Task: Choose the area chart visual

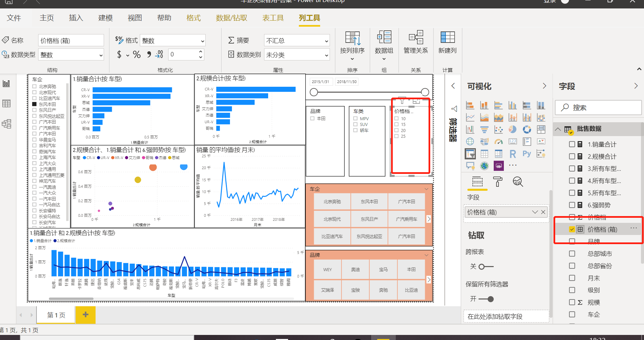Action: point(484,117)
